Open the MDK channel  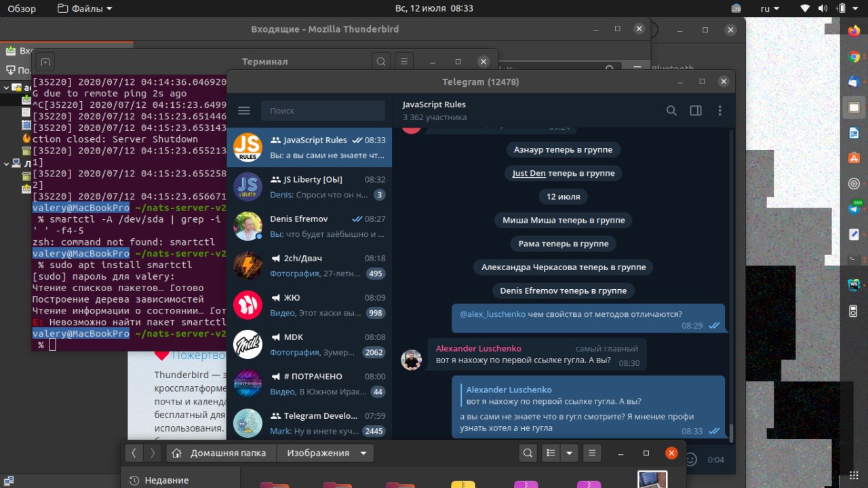309,344
